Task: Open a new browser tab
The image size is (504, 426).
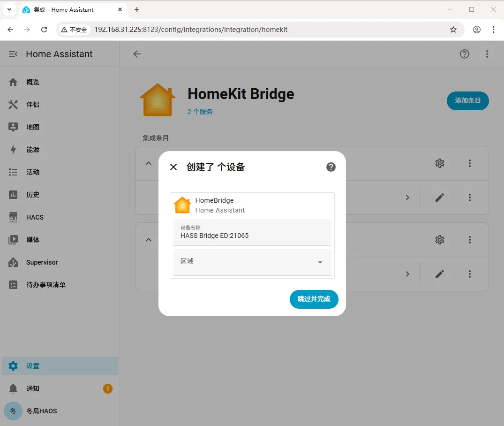Action: (137, 10)
